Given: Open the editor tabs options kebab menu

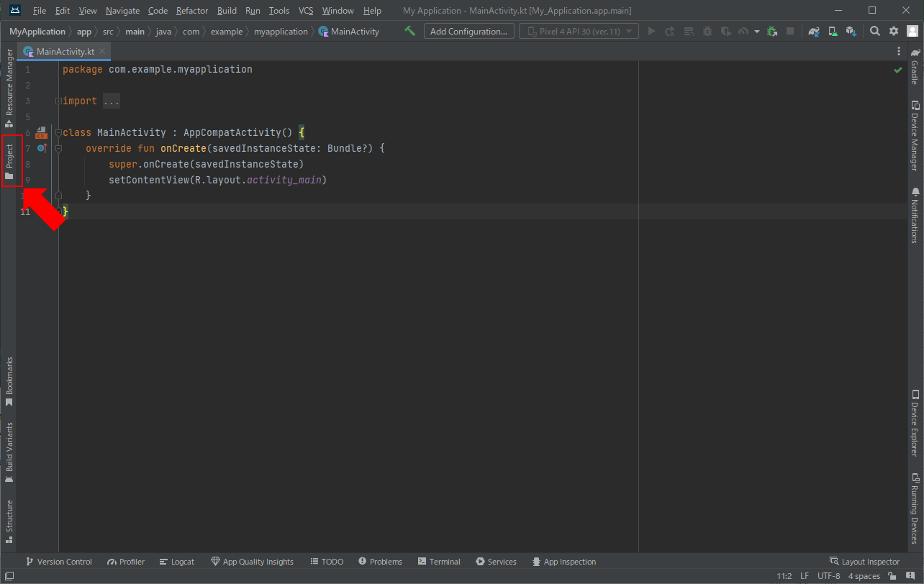Looking at the screenshot, I should click(899, 52).
